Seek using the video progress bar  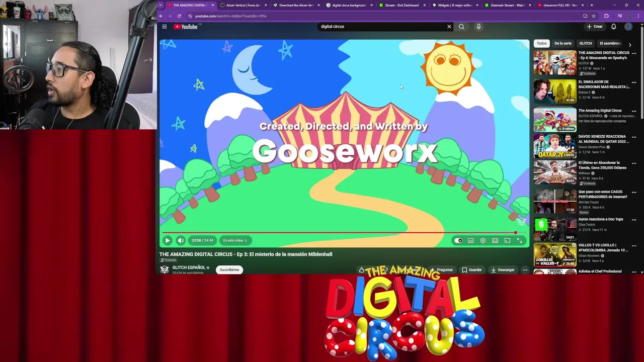[344, 233]
